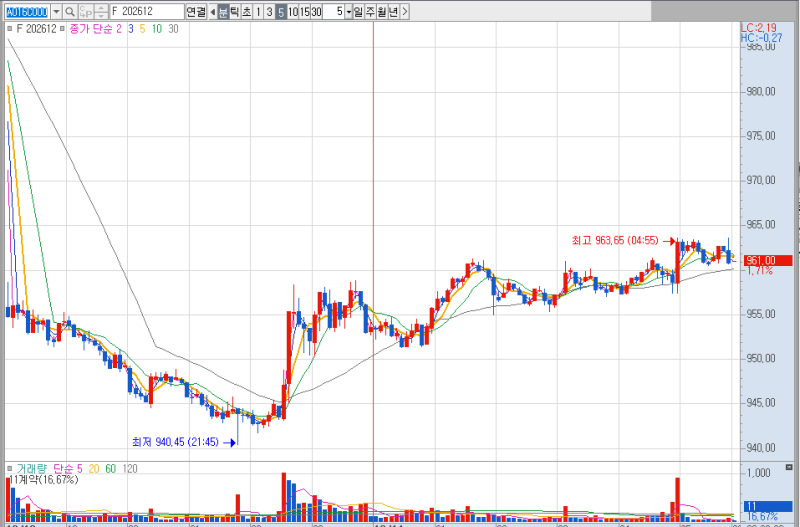Click the blue 11 volume value tag
Image resolution: width=800 pixels, height=527 pixels.
point(768,507)
